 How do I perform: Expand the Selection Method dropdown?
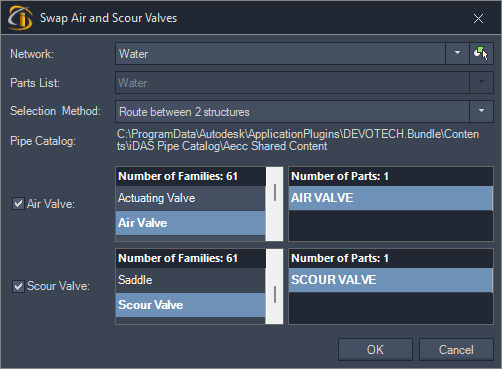(481, 111)
